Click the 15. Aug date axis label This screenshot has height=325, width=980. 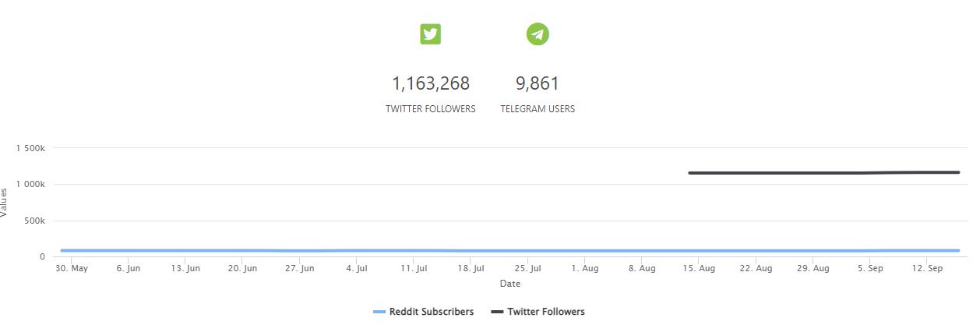point(699,269)
